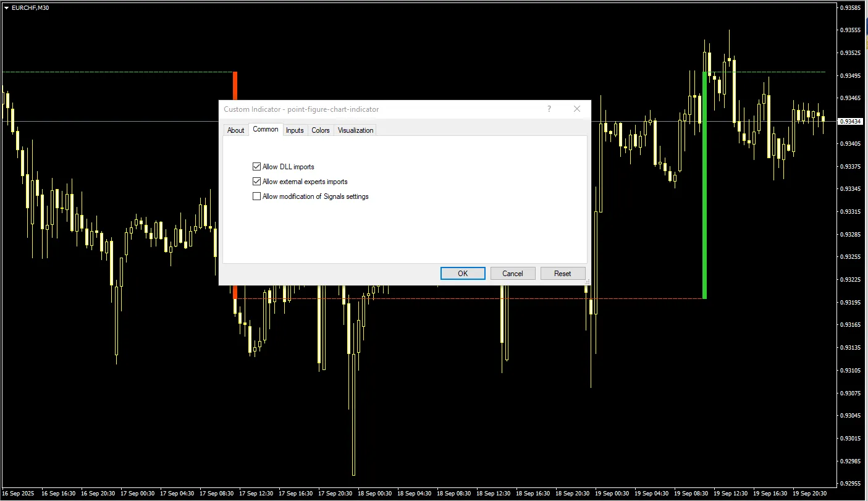The height and width of the screenshot is (501, 868).
Task: Disable Allow external experts imports checkbox
Action: tap(256, 182)
